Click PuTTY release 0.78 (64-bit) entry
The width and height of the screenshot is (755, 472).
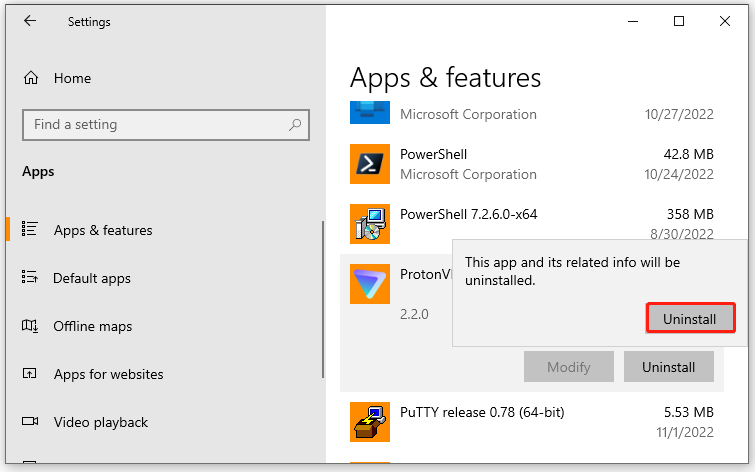[x=482, y=413]
